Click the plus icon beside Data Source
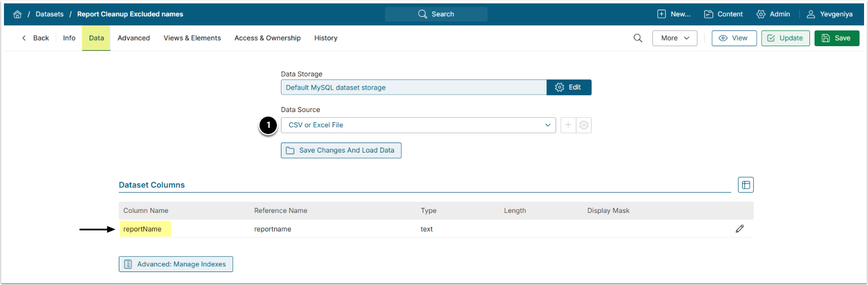This screenshot has height=285, width=868. [x=569, y=125]
